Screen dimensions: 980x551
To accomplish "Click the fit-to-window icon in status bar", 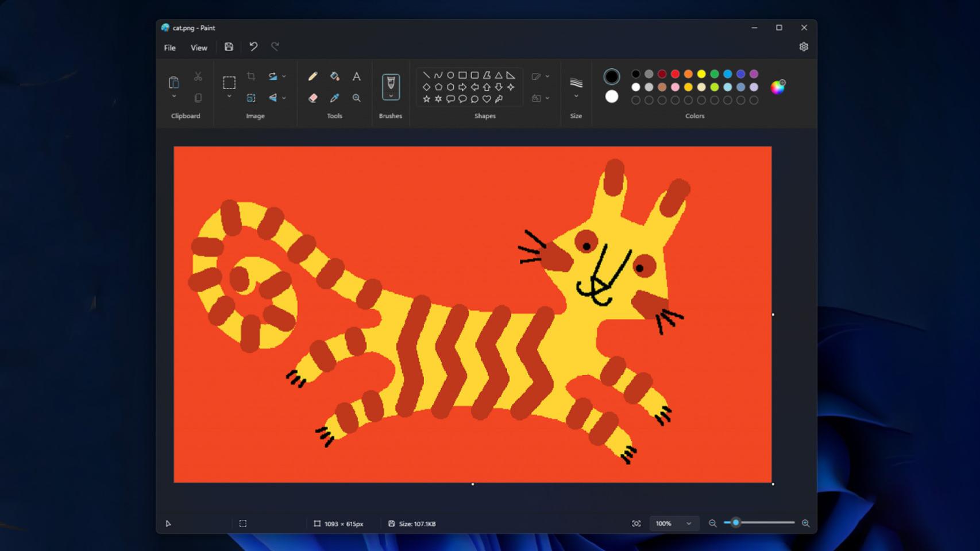I will 636,523.
